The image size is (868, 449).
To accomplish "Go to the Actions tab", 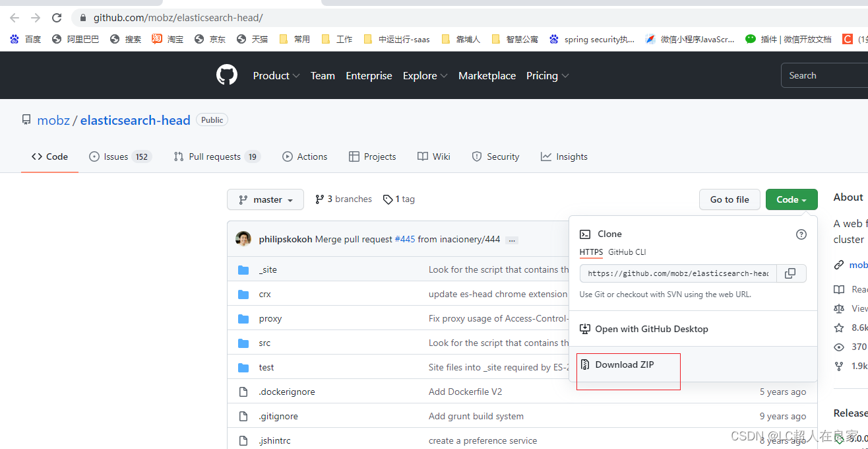I will tap(305, 156).
